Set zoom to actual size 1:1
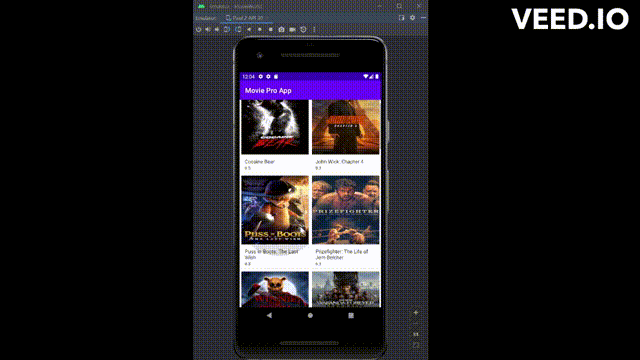Screen dimensions: 640x360 click(x=416, y=334)
